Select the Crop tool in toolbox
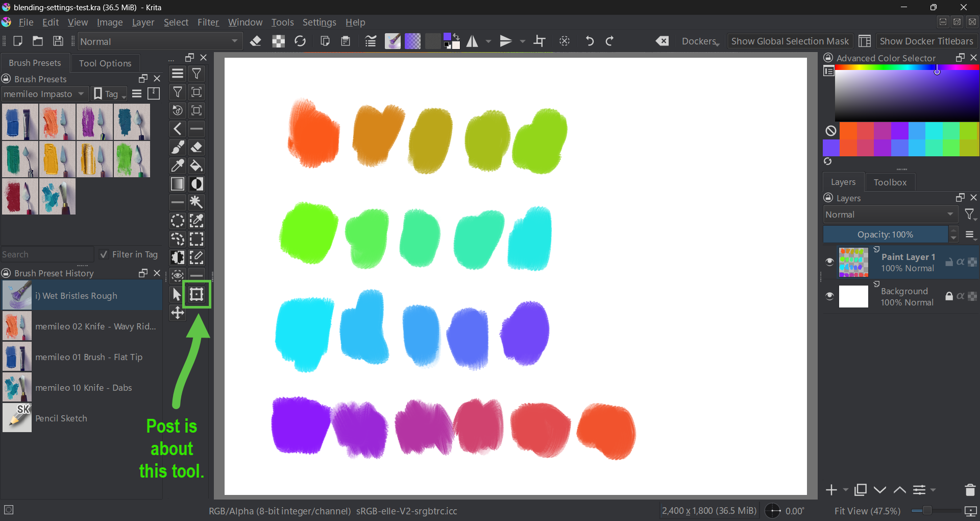 tap(197, 295)
